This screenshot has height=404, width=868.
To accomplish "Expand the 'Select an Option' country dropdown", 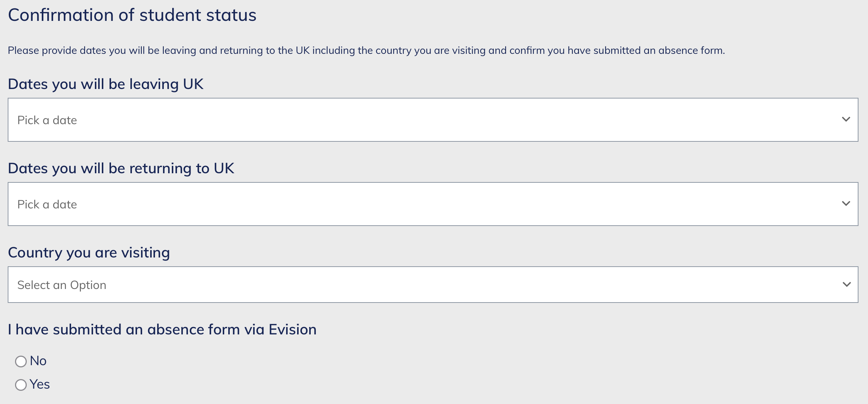I will point(432,285).
